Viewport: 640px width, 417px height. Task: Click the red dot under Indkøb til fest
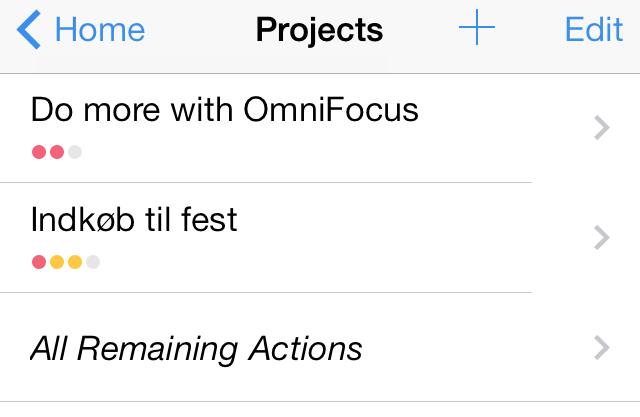point(39,262)
